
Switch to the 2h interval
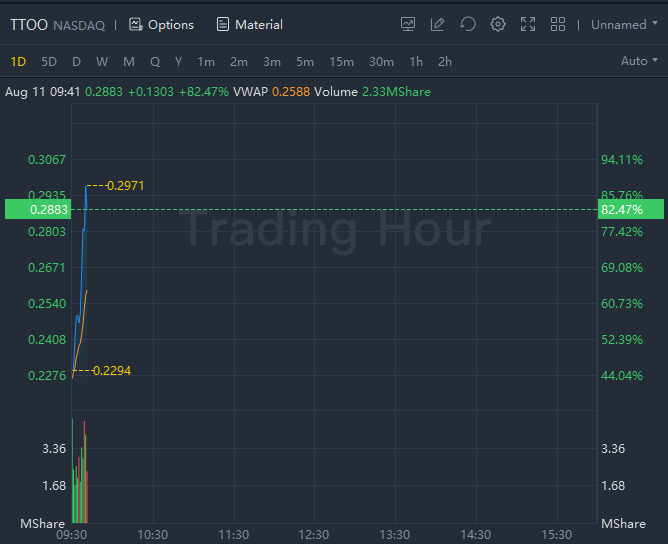(445, 62)
